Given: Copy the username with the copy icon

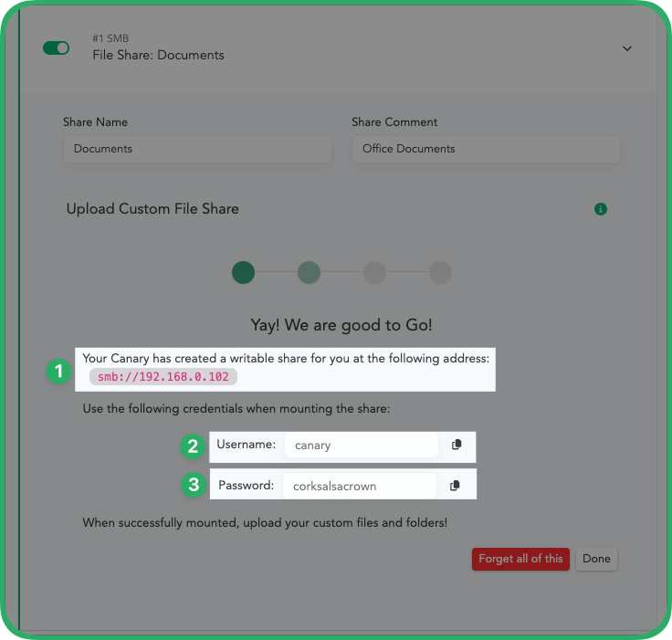Looking at the screenshot, I should (x=457, y=445).
